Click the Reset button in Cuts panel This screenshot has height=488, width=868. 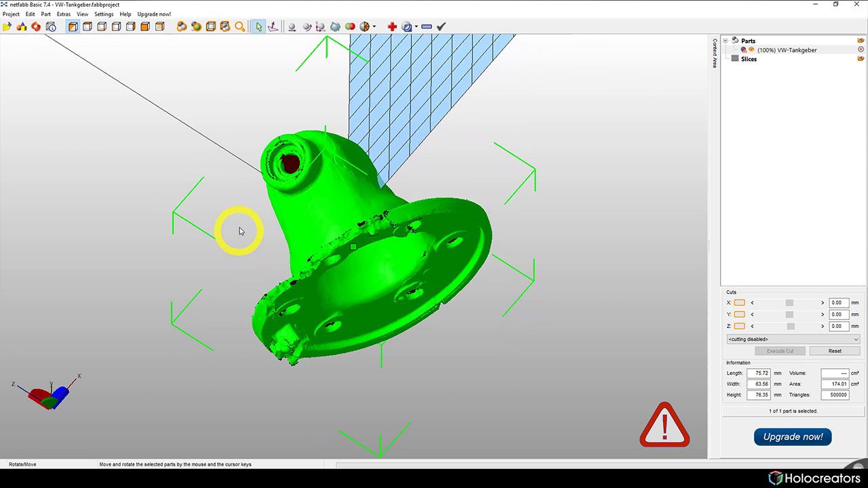coord(834,350)
